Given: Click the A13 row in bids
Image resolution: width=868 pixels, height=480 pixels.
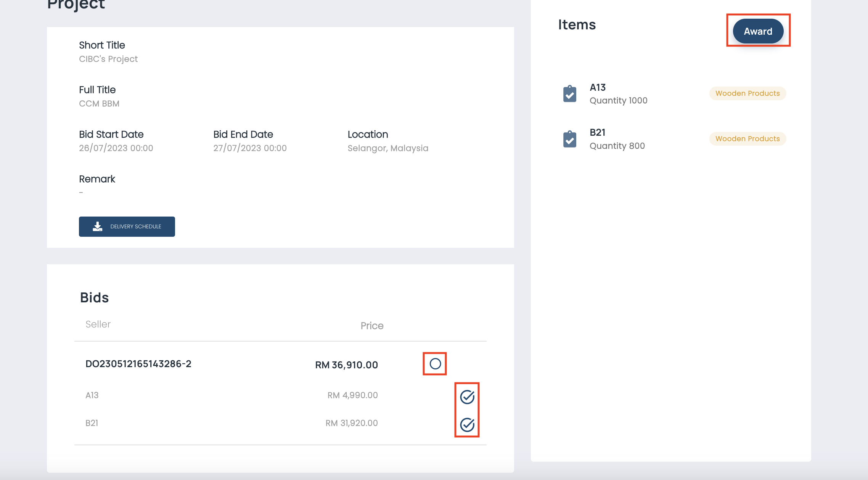Looking at the screenshot, I should click(92, 395).
